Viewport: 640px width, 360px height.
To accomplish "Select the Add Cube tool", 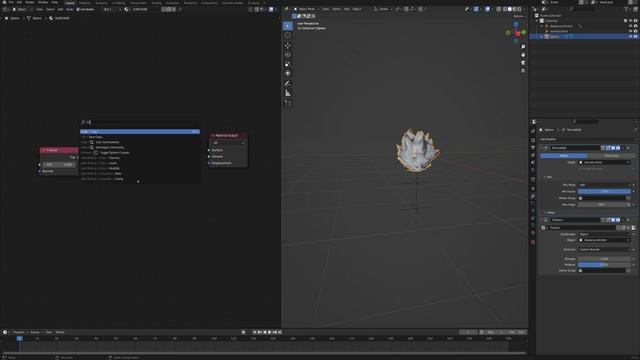I will coord(288,103).
